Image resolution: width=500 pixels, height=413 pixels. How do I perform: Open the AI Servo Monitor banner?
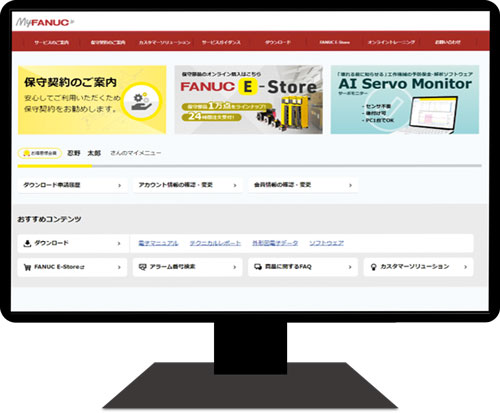tap(405, 100)
